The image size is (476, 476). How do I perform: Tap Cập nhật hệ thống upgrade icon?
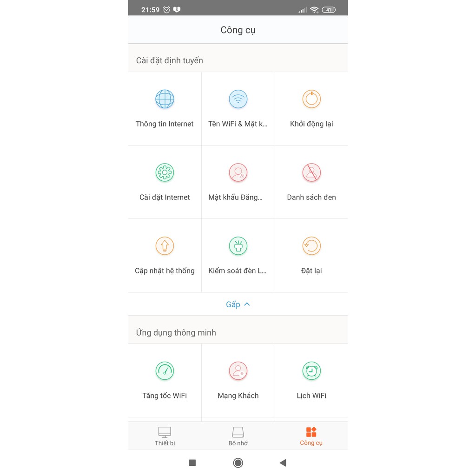[x=165, y=246]
